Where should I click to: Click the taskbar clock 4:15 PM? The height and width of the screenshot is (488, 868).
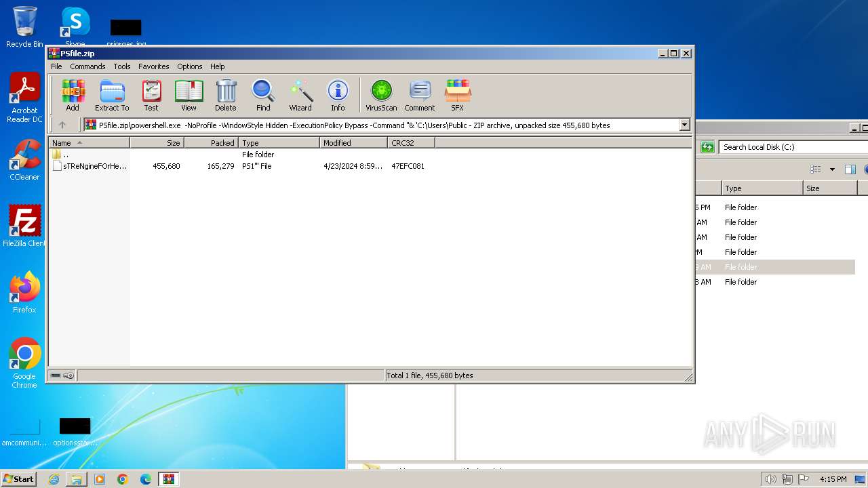click(833, 479)
